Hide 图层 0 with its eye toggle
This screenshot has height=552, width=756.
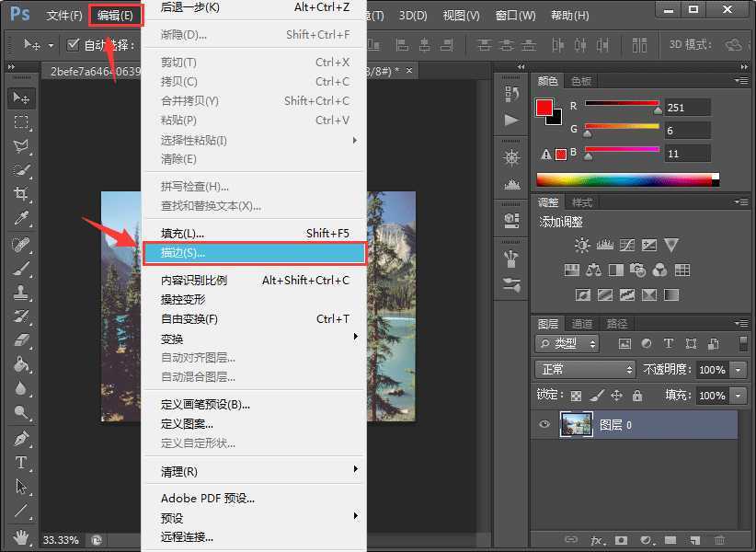[544, 424]
